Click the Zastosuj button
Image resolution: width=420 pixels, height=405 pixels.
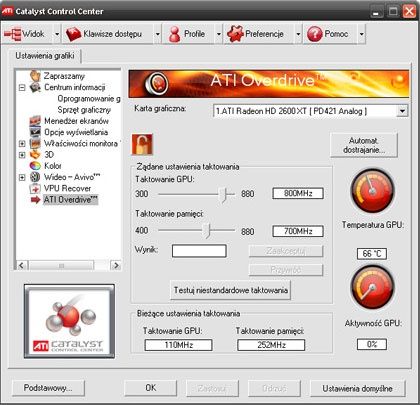point(212,388)
